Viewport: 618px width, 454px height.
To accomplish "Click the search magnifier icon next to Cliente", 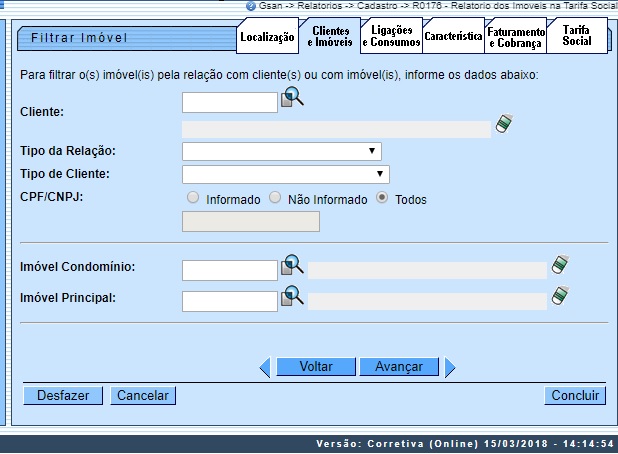I will point(292,98).
